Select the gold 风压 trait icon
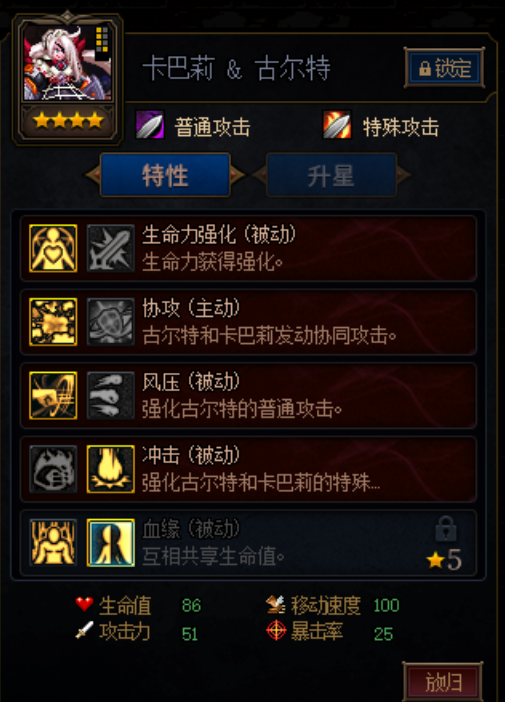The height and width of the screenshot is (702, 505). pos(53,395)
